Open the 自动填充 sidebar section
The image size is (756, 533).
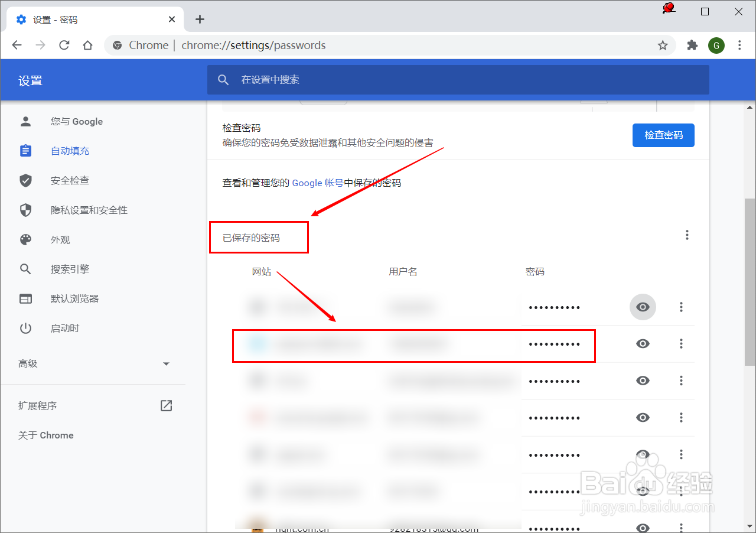point(70,151)
